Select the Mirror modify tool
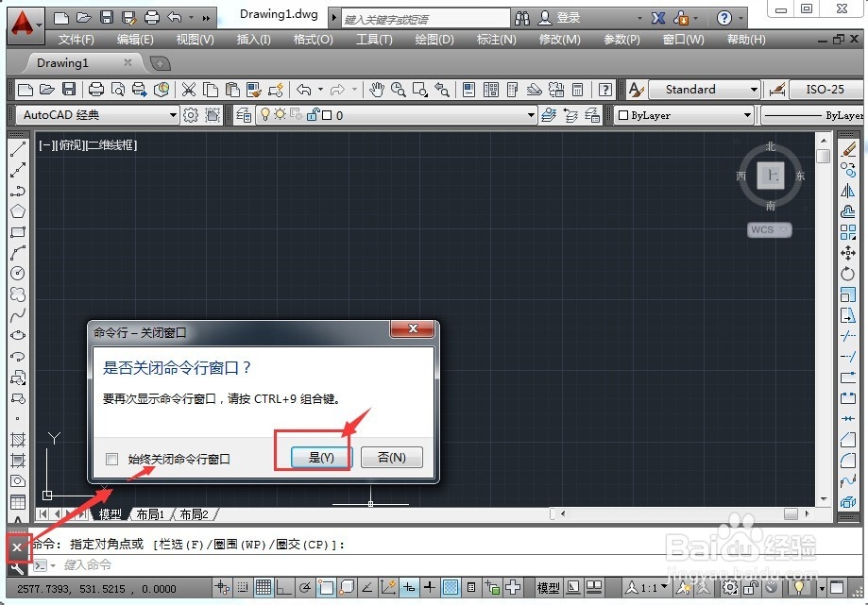The image size is (868, 605). [848, 191]
